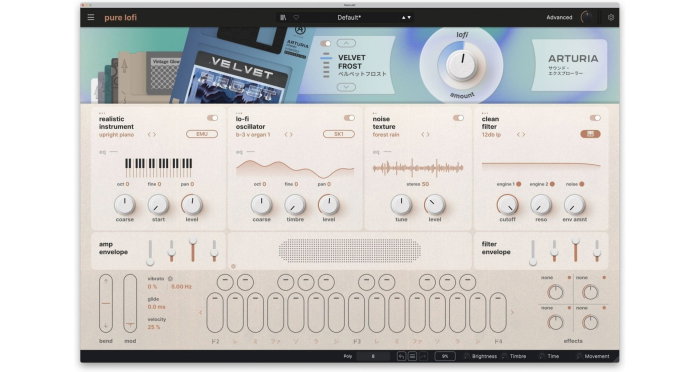Viewport: 700px width, 372px height.
Task: Favorite the preset with heart icon
Action: (296, 17)
